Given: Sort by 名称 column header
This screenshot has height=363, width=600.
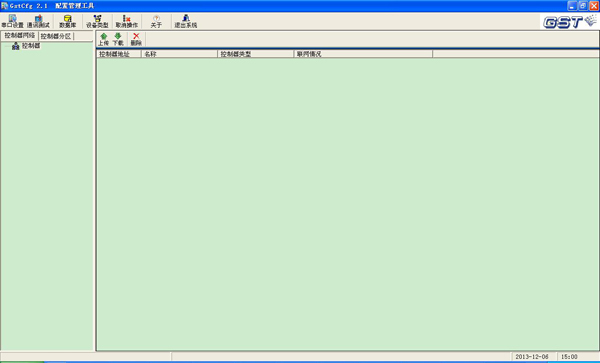Looking at the screenshot, I should coord(179,54).
